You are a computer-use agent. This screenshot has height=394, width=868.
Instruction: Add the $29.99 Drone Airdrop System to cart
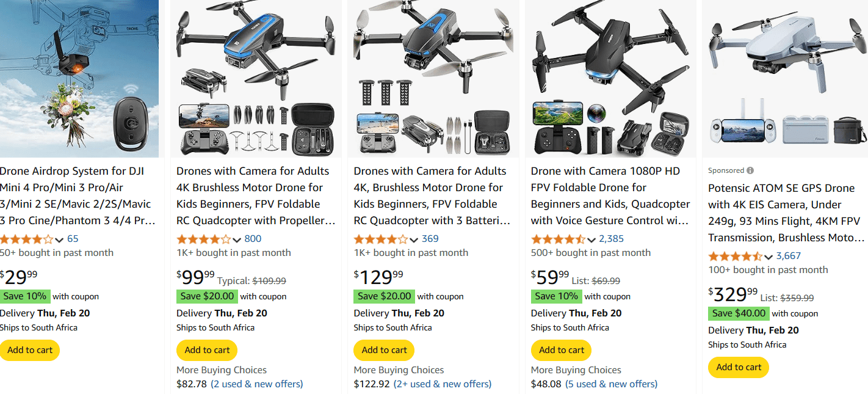point(29,350)
